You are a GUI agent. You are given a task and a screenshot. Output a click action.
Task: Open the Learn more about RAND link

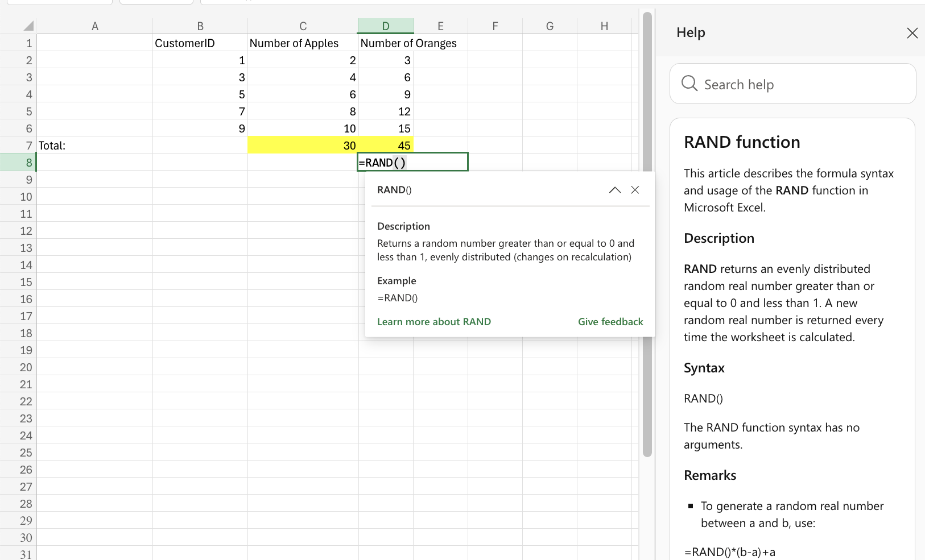[433, 321]
